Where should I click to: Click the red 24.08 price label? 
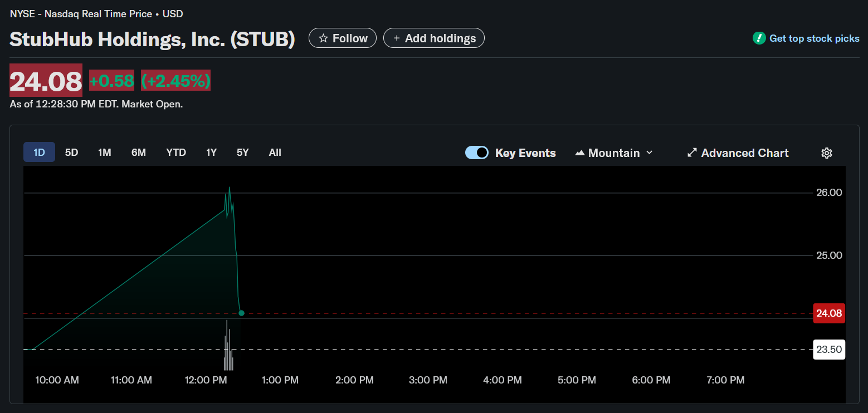(829, 313)
